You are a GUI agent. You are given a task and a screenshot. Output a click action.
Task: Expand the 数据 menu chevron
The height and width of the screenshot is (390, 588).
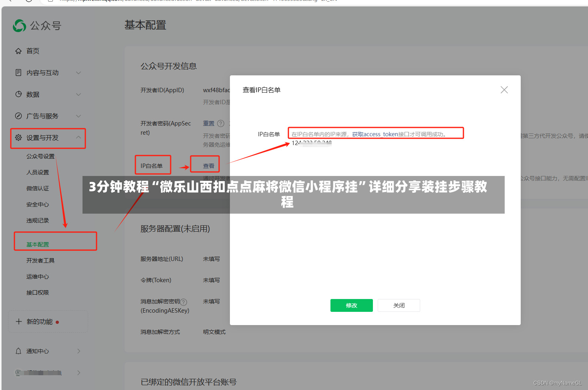79,94
